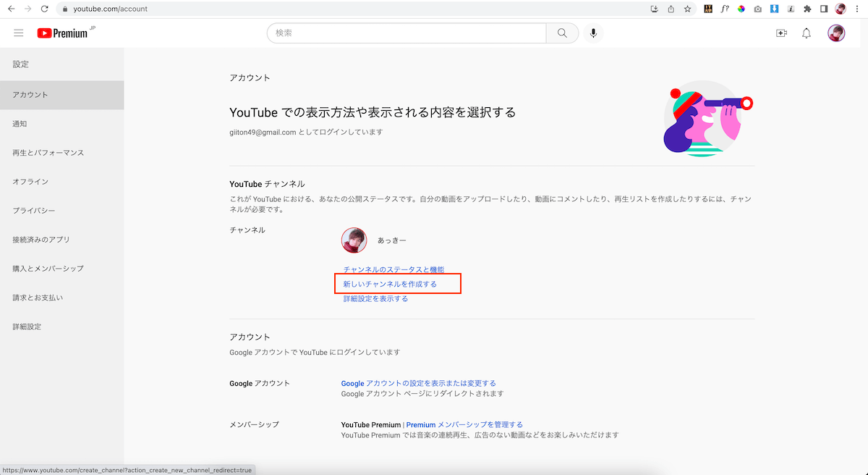The height and width of the screenshot is (475, 868).
Task: Click 新しいチャンネルを作成する link
Action: pos(390,284)
